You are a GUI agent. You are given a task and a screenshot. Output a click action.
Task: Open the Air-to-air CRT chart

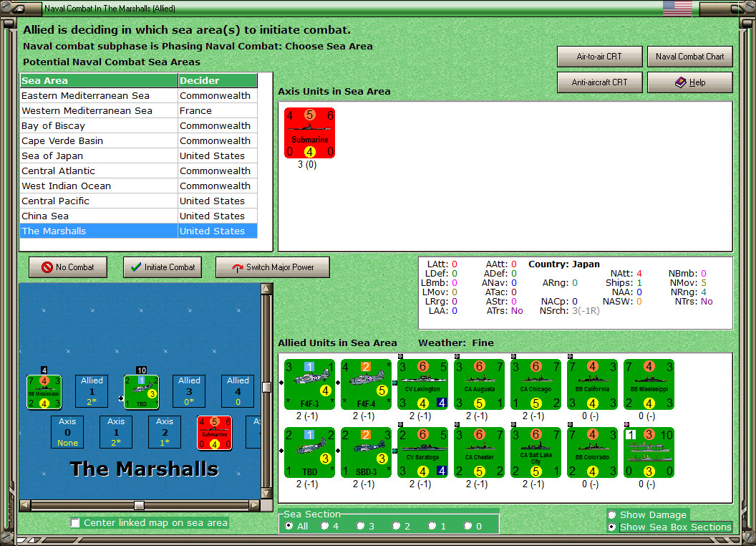(600, 57)
